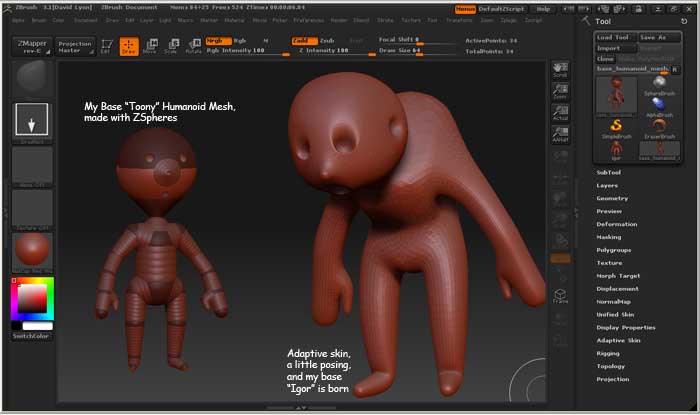The height and width of the screenshot is (415, 700).
Task: Expand the Layers subpalette
Action: tap(607, 185)
